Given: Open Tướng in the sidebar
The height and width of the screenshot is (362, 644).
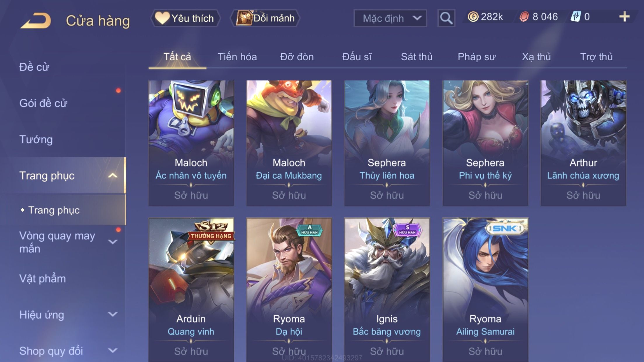Looking at the screenshot, I should click(x=36, y=139).
